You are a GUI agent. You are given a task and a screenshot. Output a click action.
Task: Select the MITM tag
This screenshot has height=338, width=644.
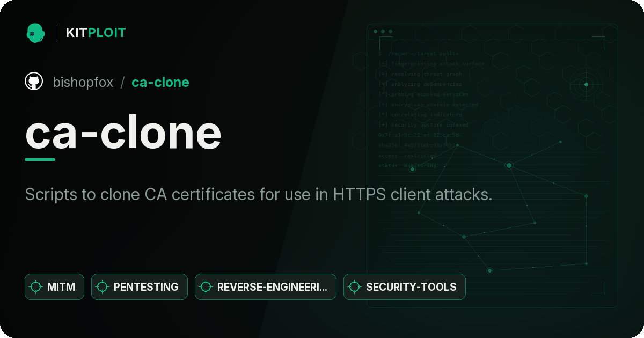click(x=54, y=286)
